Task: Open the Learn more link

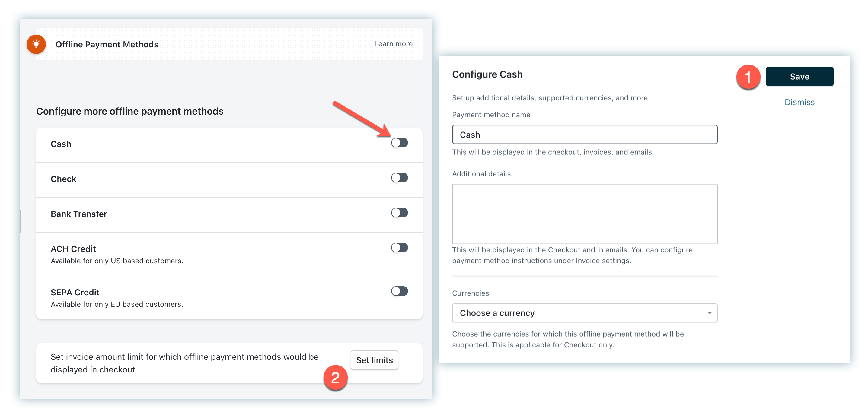Action: tap(393, 44)
